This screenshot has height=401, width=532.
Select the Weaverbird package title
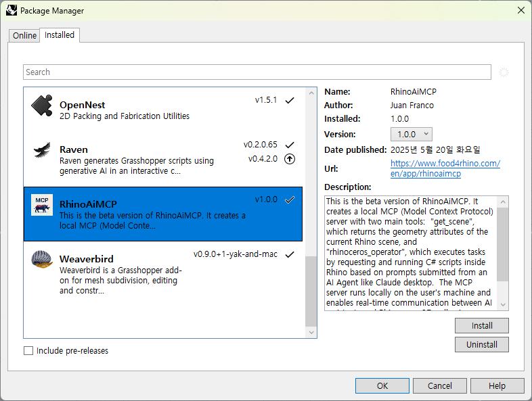(87, 259)
